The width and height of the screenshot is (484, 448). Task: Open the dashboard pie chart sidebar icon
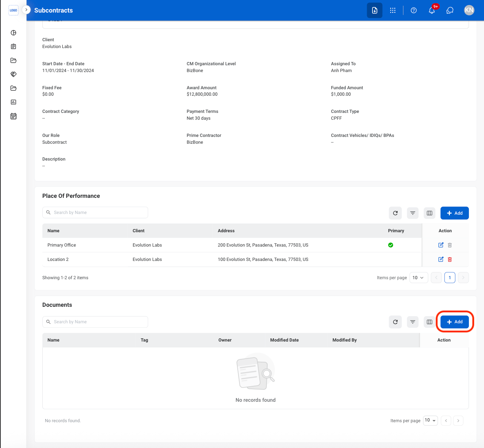[14, 33]
